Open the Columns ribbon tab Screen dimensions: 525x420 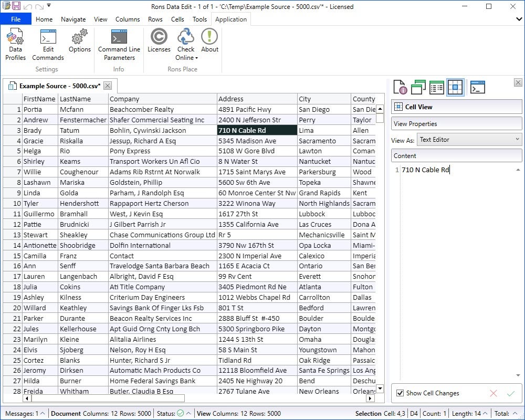[128, 19]
